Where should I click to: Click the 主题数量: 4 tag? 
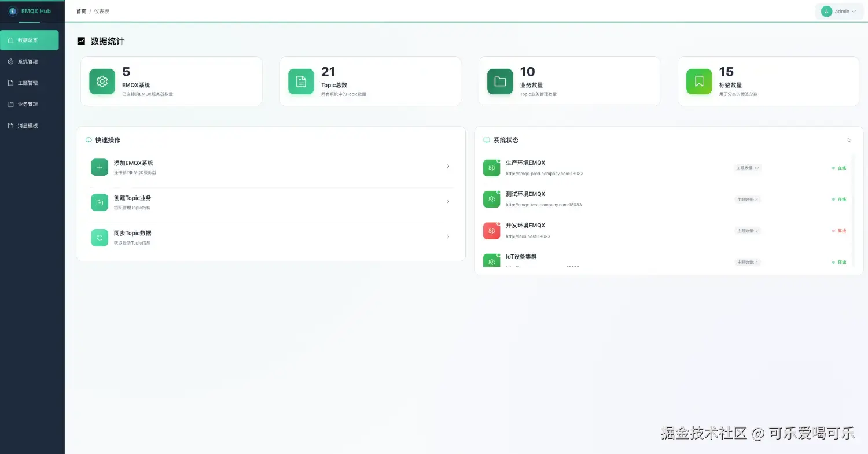(x=748, y=262)
